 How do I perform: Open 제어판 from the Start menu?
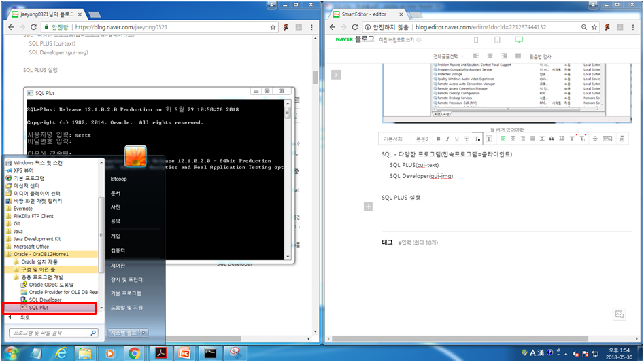pos(118,266)
